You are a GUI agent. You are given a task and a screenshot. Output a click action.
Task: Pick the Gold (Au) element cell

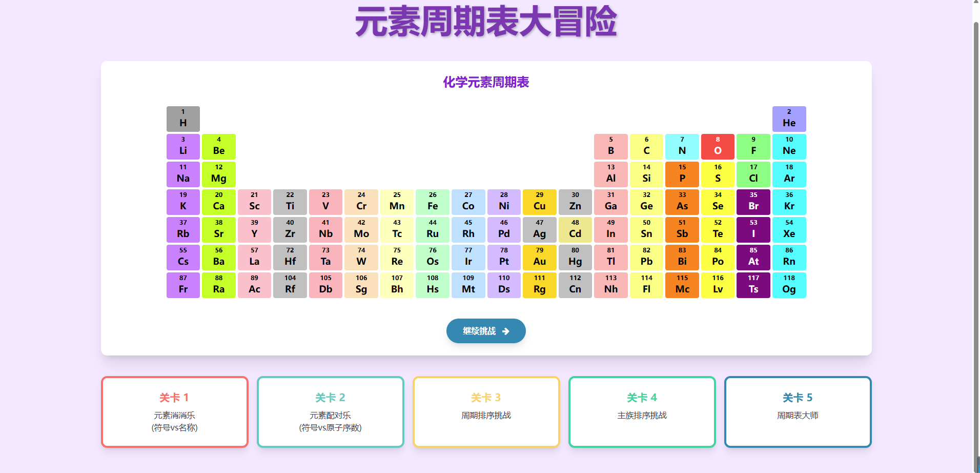tap(539, 258)
